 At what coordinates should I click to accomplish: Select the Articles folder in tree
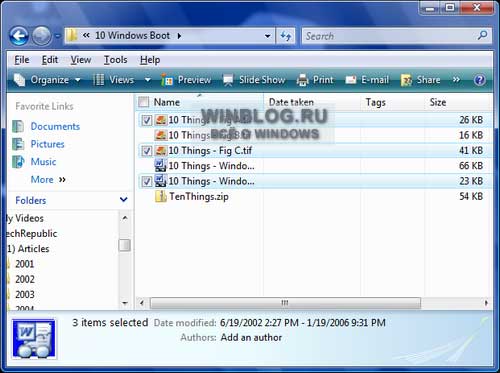click(x=29, y=249)
